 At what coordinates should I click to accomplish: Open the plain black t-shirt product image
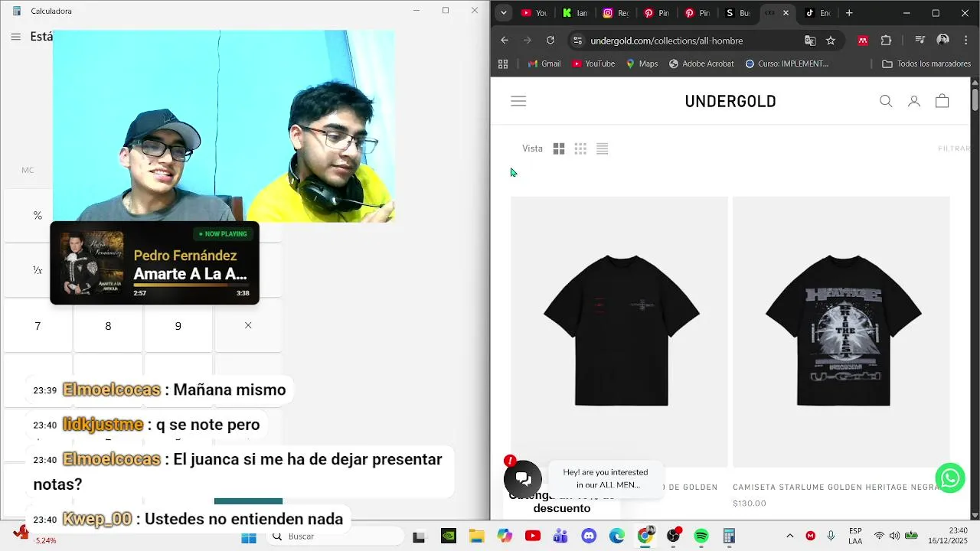tap(619, 331)
